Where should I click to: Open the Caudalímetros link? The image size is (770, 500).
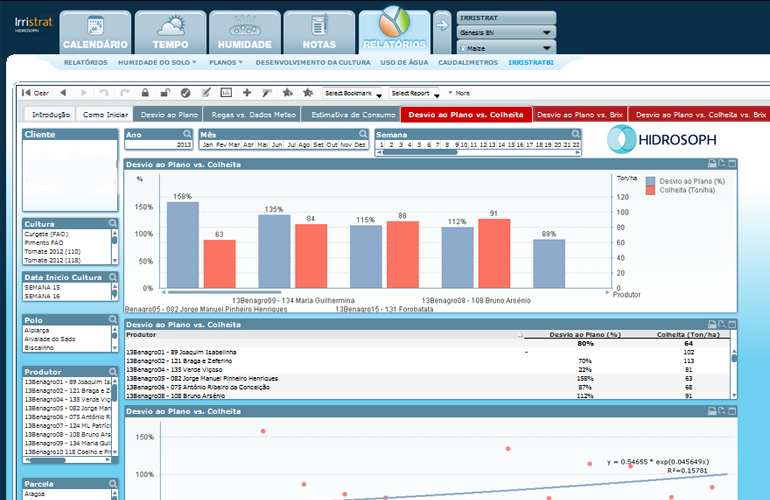469,62
